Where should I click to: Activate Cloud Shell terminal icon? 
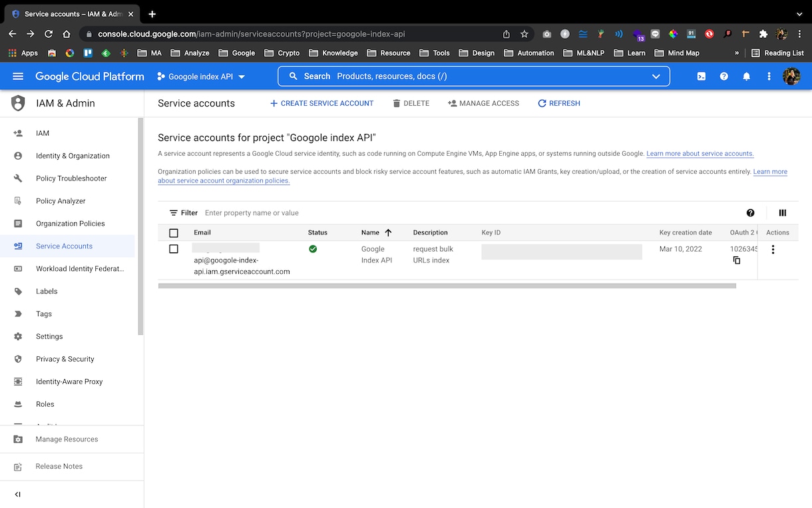(x=702, y=77)
